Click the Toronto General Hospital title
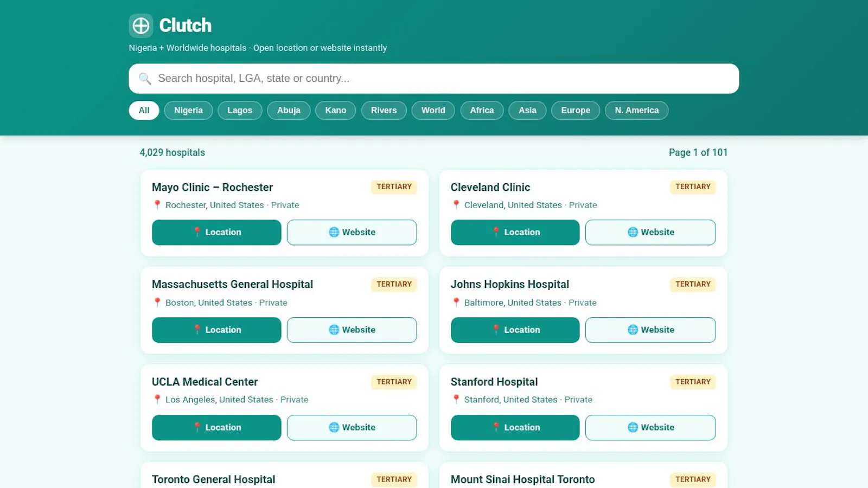The height and width of the screenshot is (488, 868). [213, 479]
